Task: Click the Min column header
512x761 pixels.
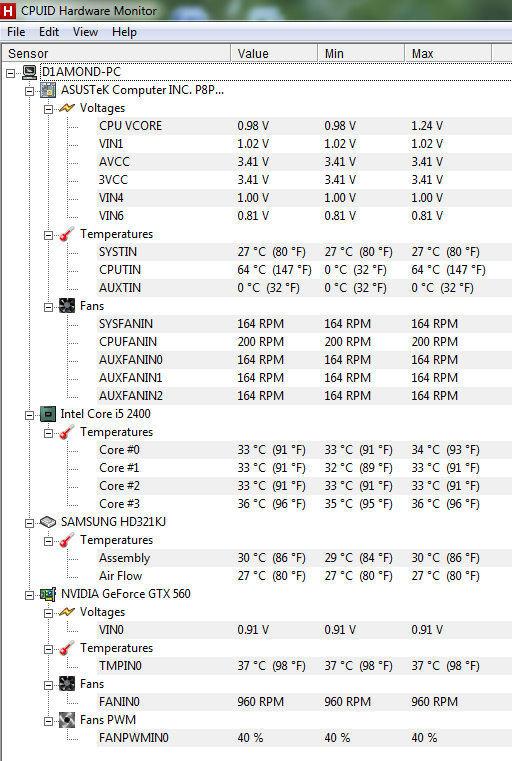Action: (361, 53)
